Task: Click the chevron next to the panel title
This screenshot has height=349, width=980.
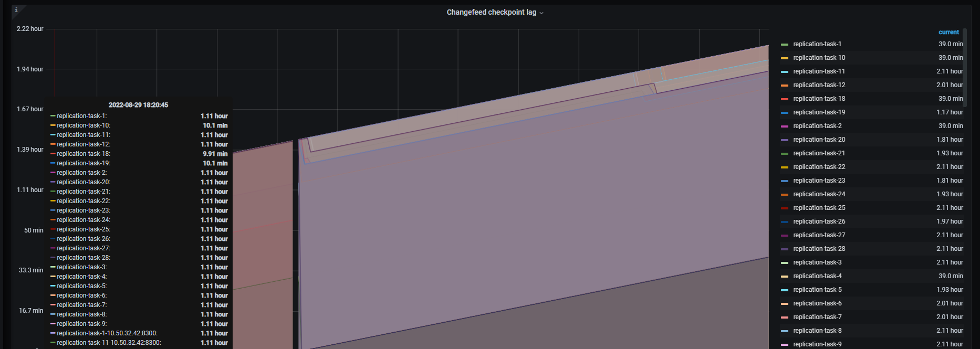Action: (541, 13)
